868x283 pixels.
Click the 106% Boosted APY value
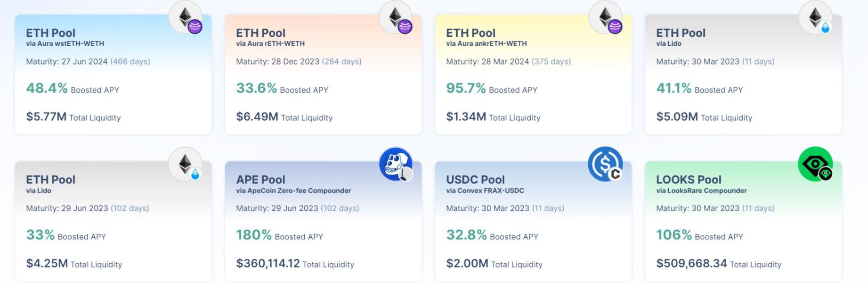pyautogui.click(x=674, y=235)
